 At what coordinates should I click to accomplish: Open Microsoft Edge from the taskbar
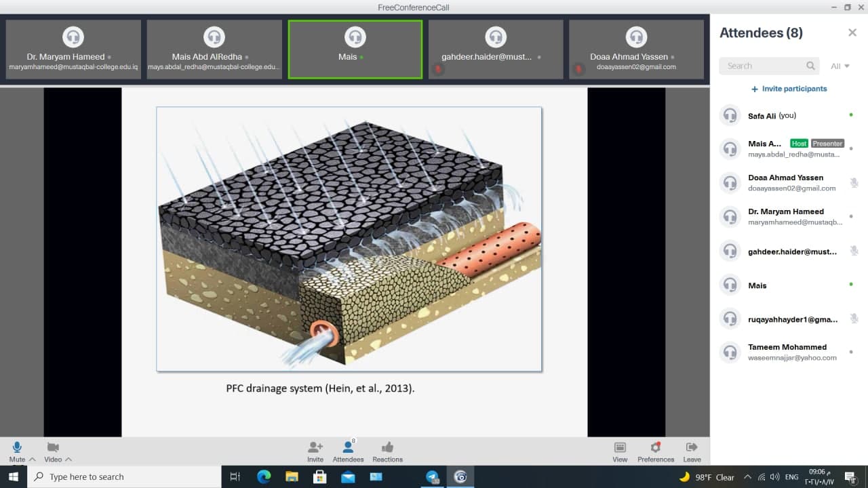[x=264, y=476]
